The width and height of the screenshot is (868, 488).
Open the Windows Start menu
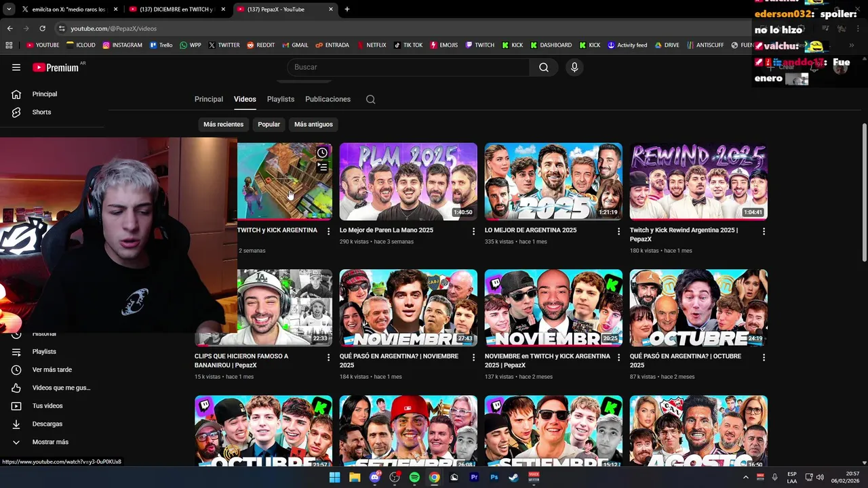(x=334, y=477)
